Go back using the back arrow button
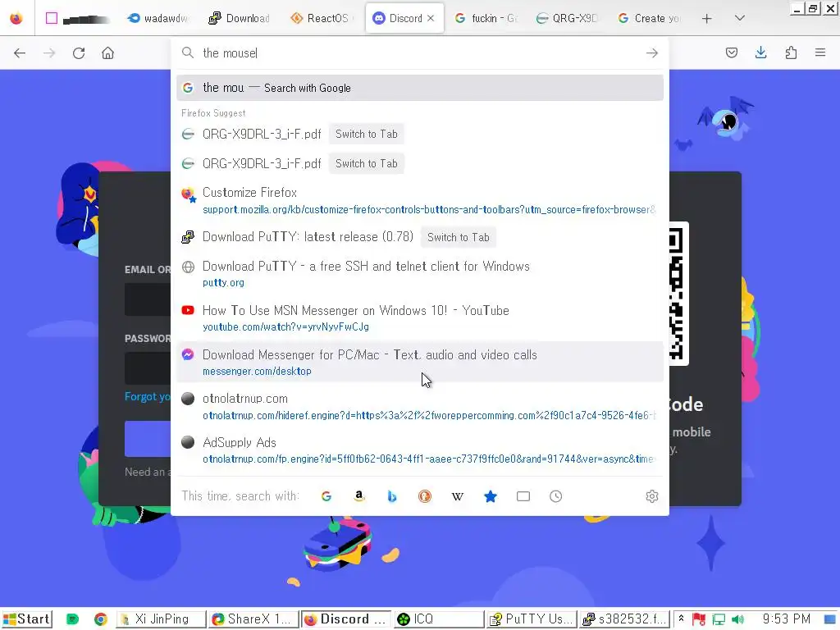Screen dimensions: 840x630 coord(20,53)
